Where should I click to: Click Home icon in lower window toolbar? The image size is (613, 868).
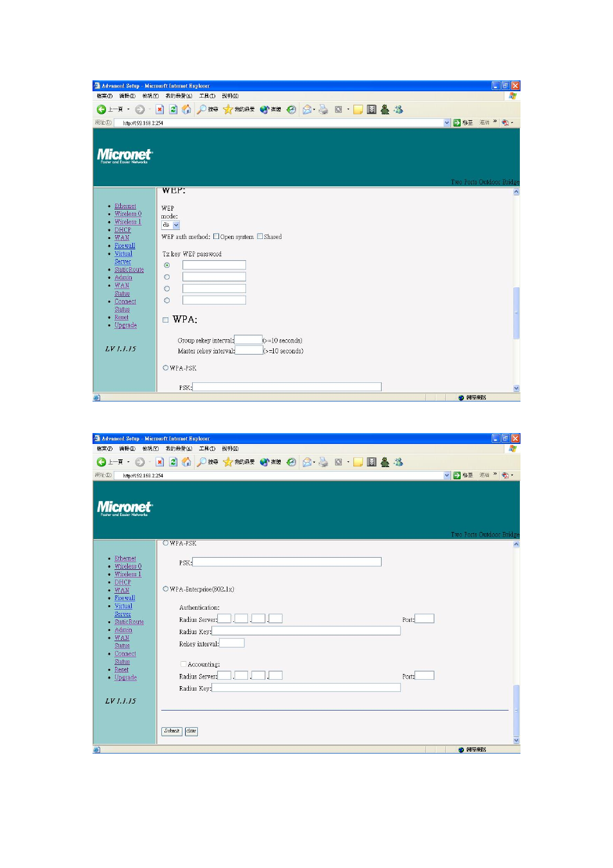pyautogui.click(x=186, y=462)
